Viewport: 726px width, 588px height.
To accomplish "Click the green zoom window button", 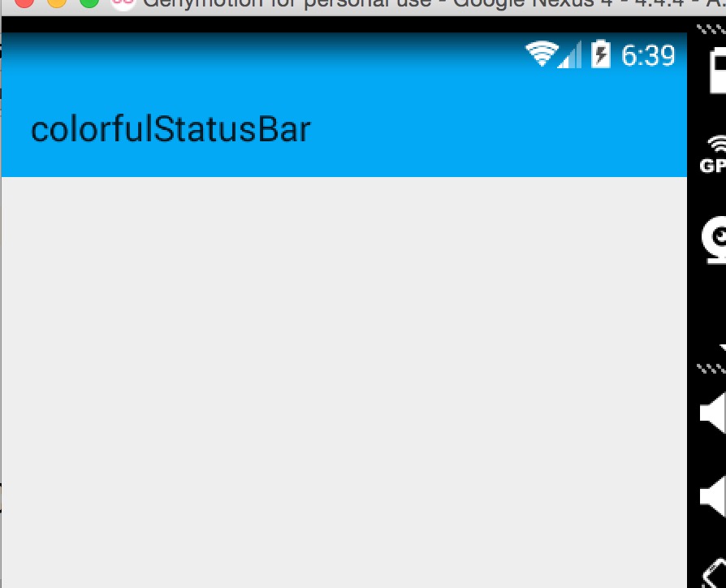I will coord(89,2).
